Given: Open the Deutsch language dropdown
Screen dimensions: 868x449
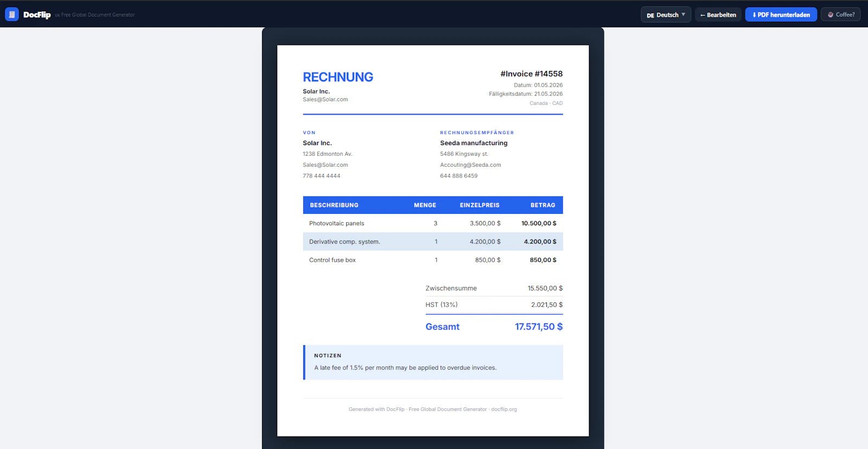Looking at the screenshot, I should click(x=666, y=15).
